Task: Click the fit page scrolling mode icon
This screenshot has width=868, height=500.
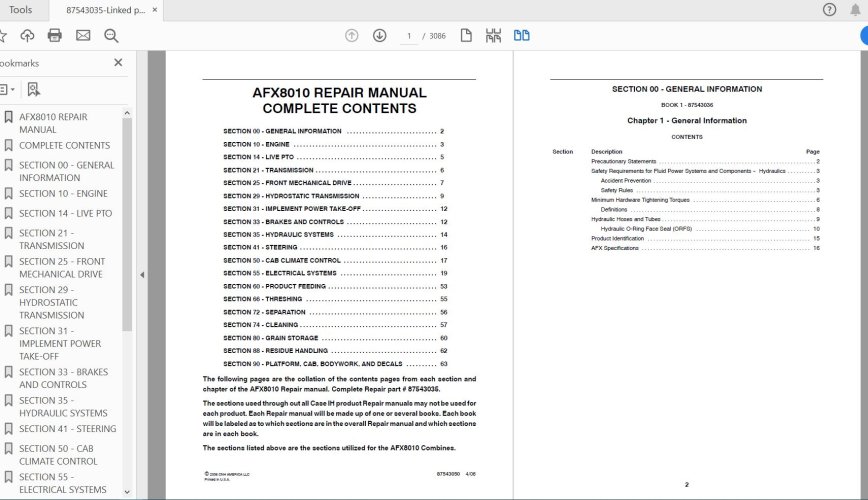Action: (x=493, y=36)
